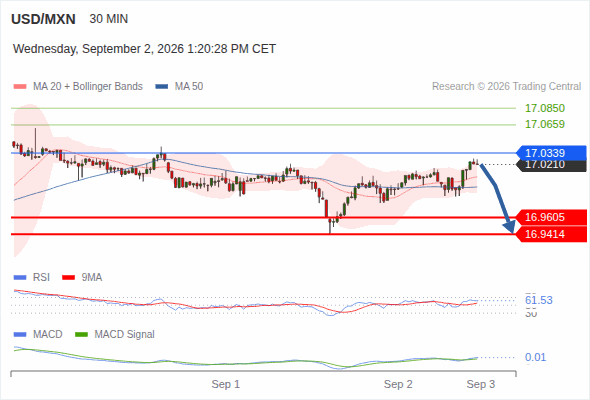Viewport: 590px width, 400px height.
Task: Select the 17.0339 blue pivot price tag
Action: coord(551,153)
